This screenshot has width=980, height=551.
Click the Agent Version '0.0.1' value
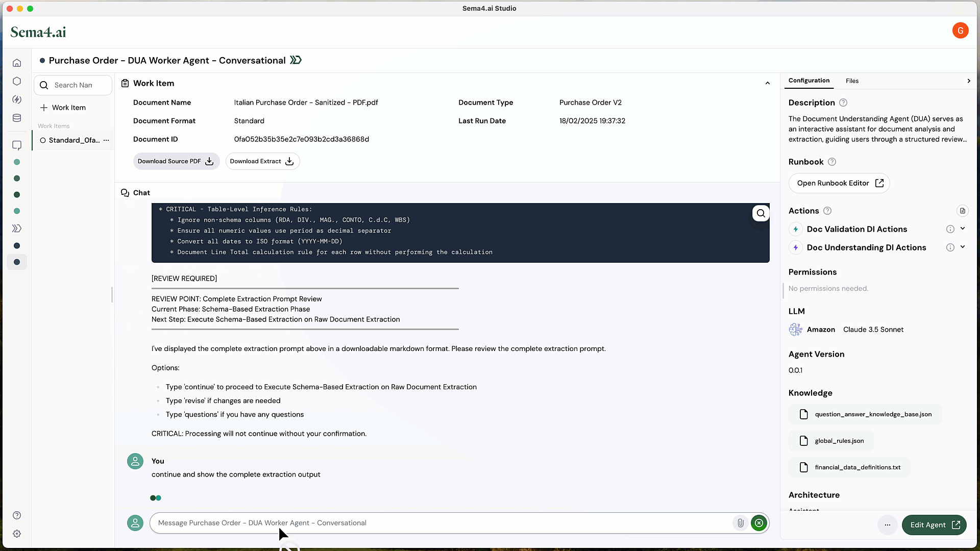795,370
